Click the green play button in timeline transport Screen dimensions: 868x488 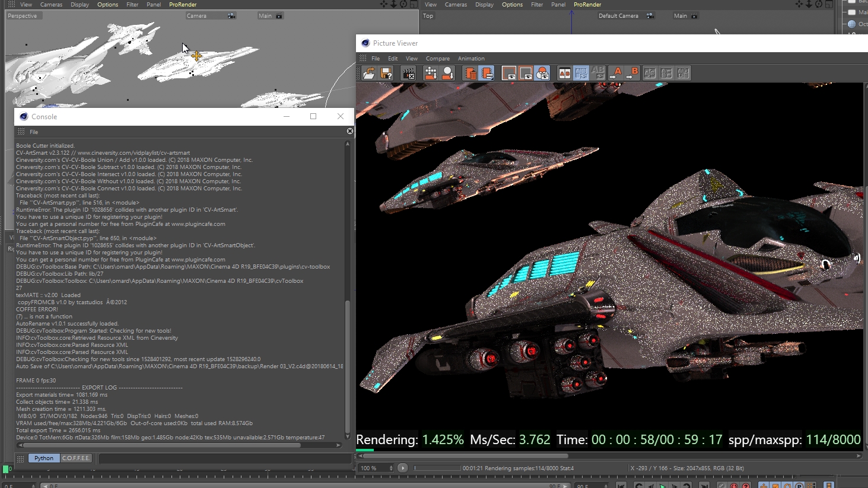pos(663,485)
